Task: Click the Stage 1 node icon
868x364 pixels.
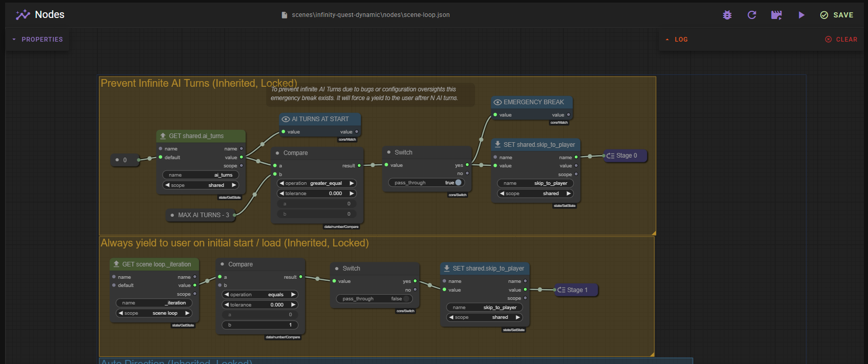Action: (561, 290)
